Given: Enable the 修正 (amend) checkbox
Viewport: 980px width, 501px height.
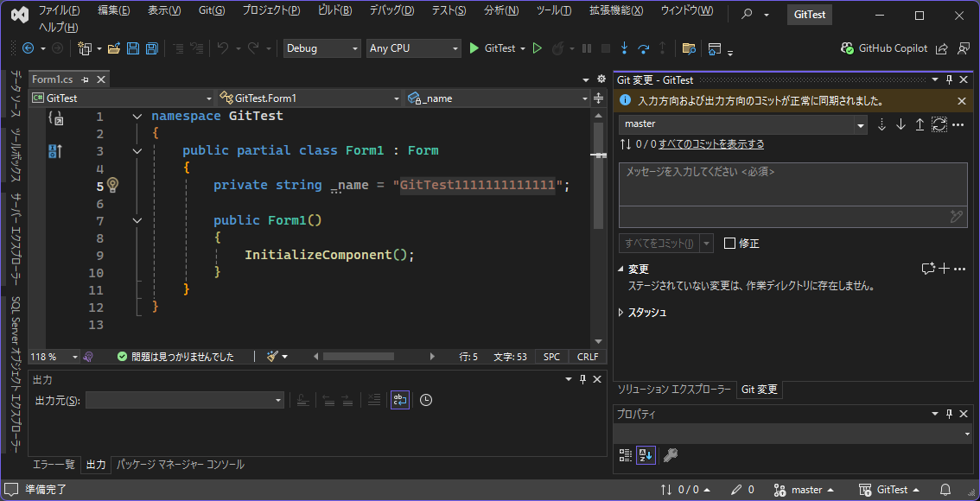Looking at the screenshot, I should tap(730, 244).
